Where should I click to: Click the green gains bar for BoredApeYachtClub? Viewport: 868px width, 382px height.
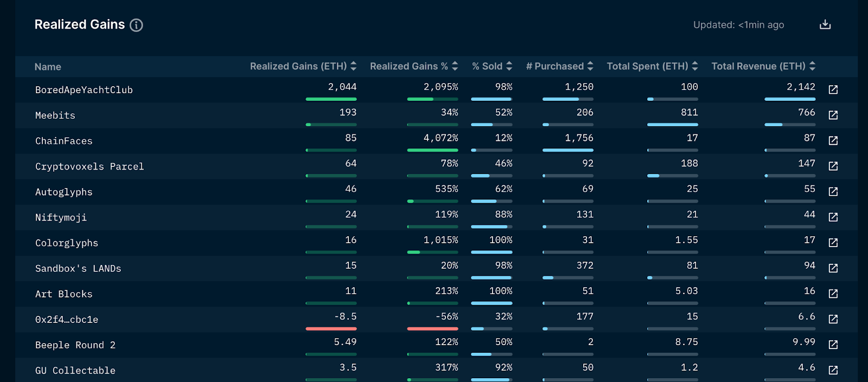tap(331, 99)
